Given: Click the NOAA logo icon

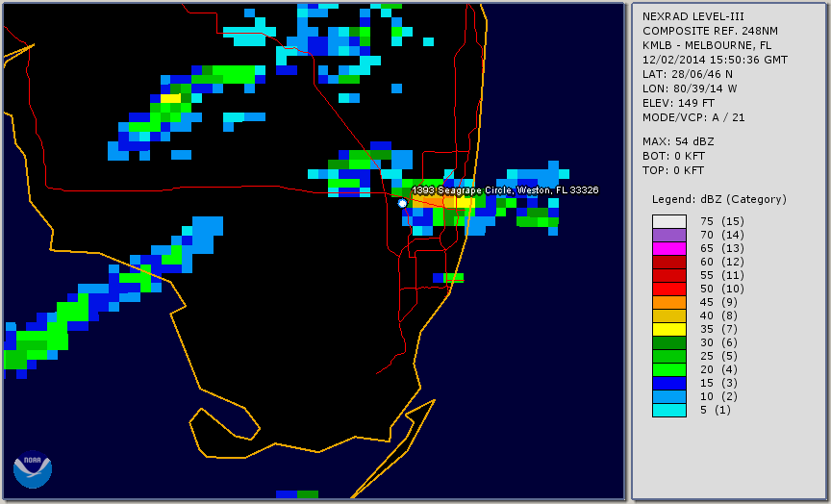Looking at the screenshot, I should [x=33, y=469].
